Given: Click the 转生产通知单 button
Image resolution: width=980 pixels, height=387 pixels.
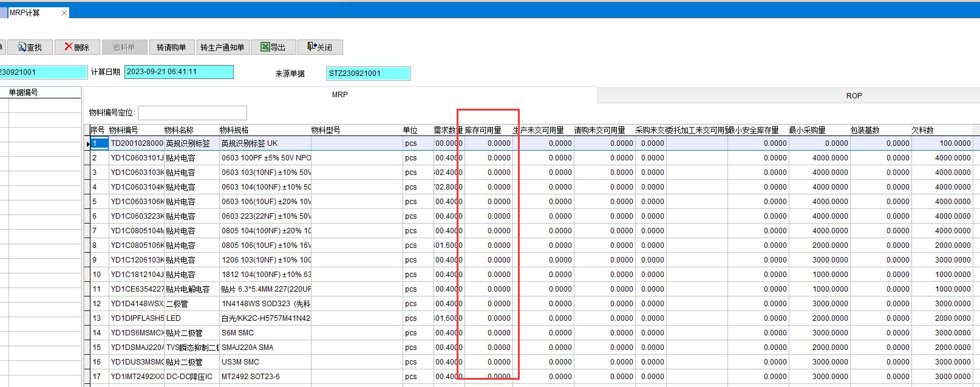Looking at the screenshot, I should 222,47.
